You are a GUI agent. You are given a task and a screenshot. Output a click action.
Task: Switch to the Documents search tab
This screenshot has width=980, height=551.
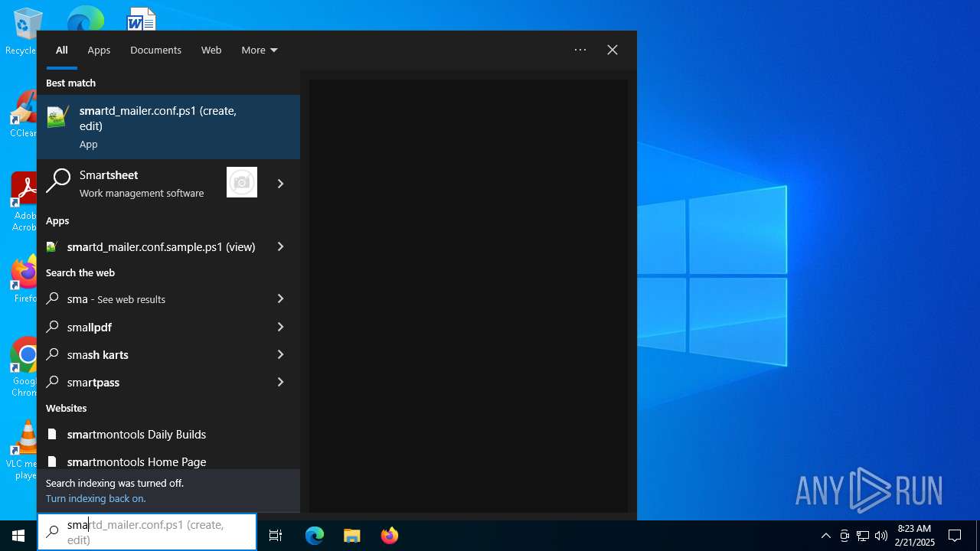click(x=155, y=50)
